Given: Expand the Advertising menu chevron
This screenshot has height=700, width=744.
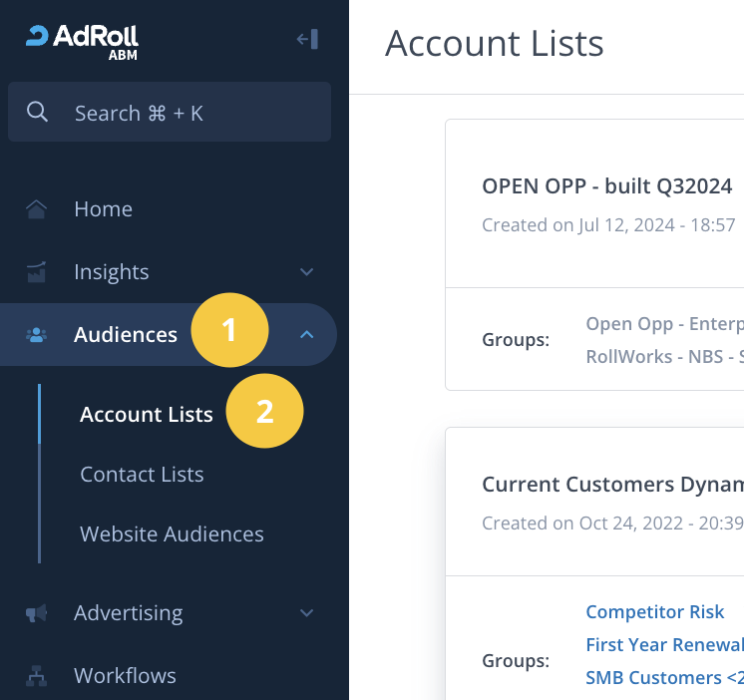Looking at the screenshot, I should pos(307,613).
